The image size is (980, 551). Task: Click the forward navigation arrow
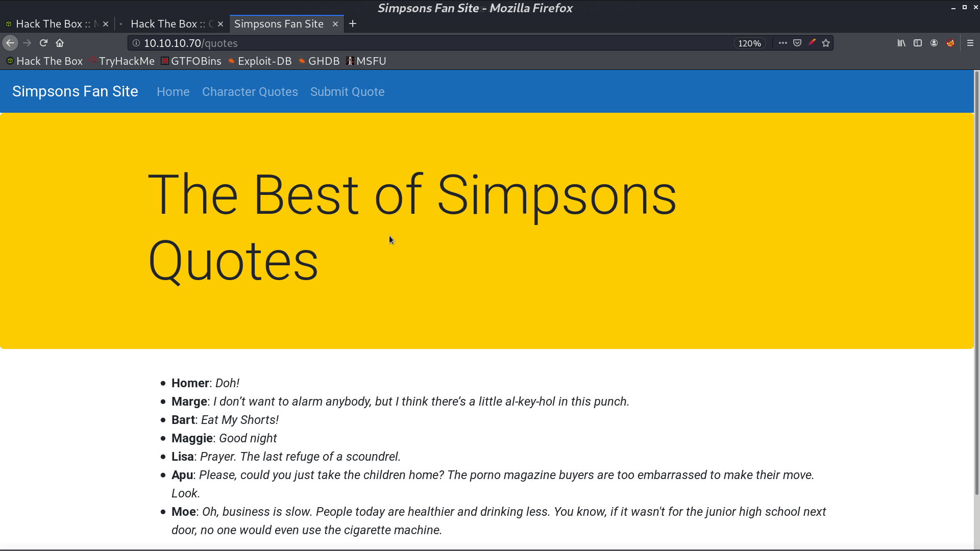point(27,43)
